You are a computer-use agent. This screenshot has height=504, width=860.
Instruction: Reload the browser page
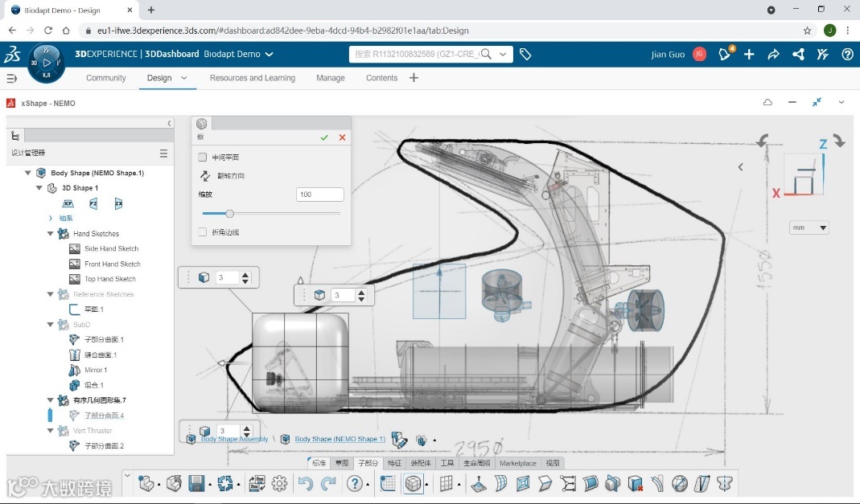pyautogui.click(x=48, y=31)
